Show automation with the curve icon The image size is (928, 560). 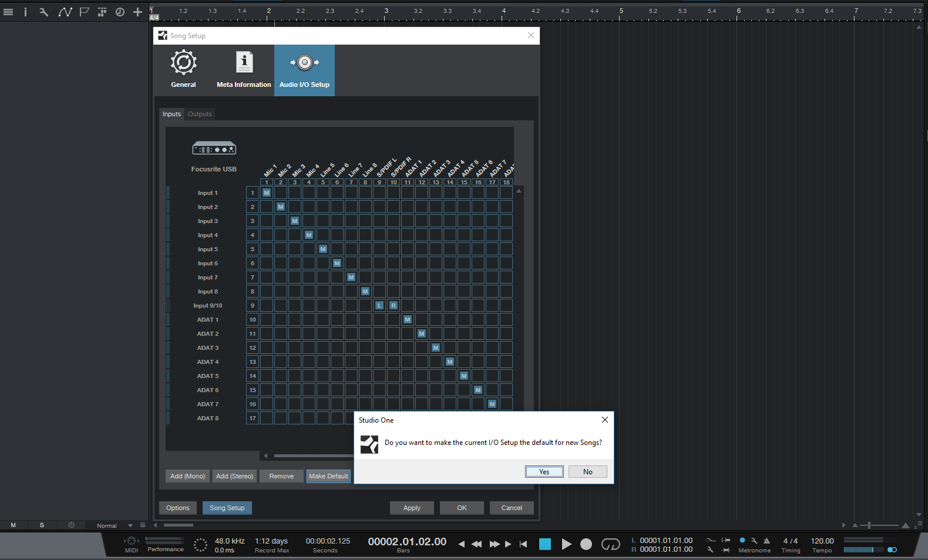[65, 12]
